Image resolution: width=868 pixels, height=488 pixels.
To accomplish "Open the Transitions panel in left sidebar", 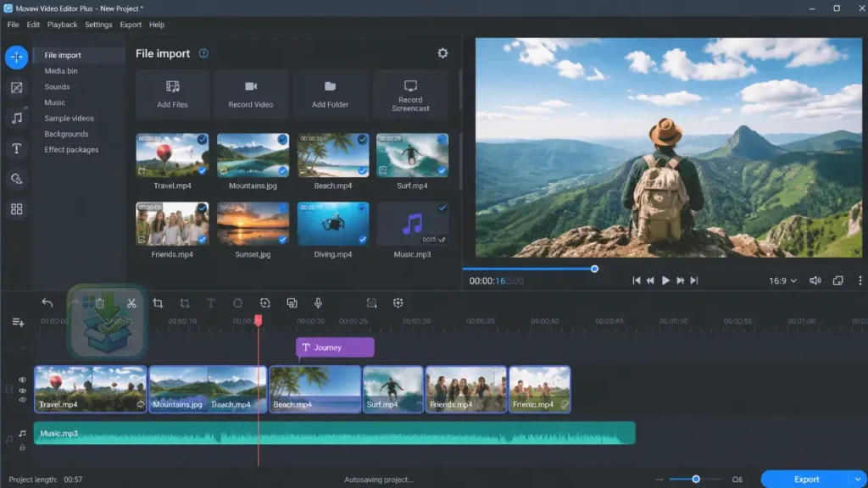I will coord(17,87).
